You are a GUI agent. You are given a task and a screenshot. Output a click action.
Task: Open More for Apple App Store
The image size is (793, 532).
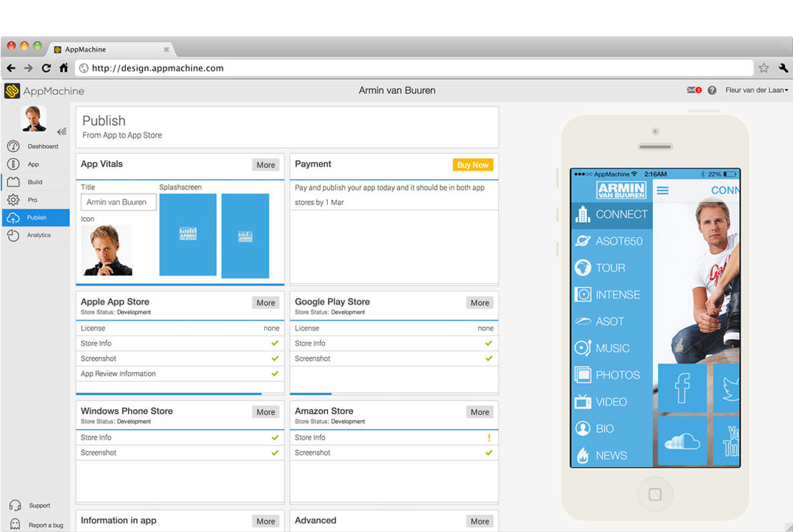click(x=266, y=303)
